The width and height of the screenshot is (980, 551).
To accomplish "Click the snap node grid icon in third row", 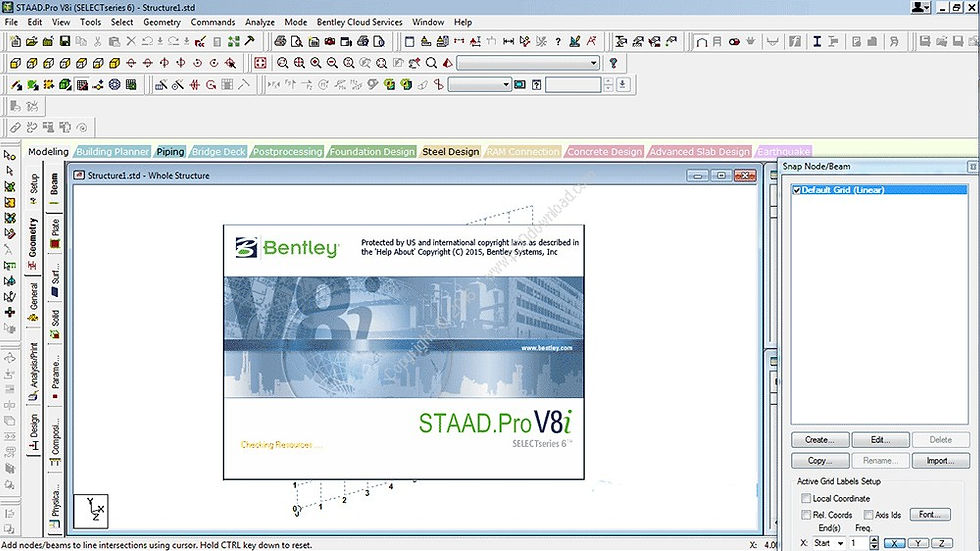I will [82, 84].
